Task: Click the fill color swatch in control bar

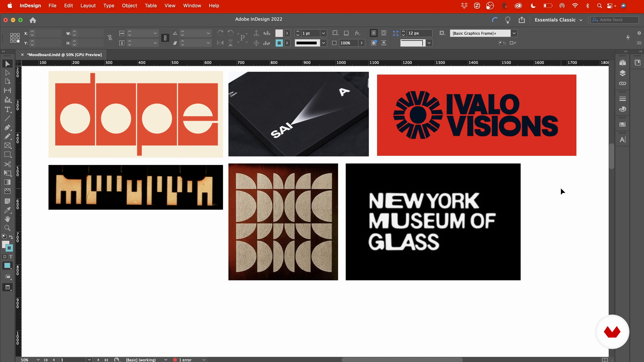Action: pos(279,33)
